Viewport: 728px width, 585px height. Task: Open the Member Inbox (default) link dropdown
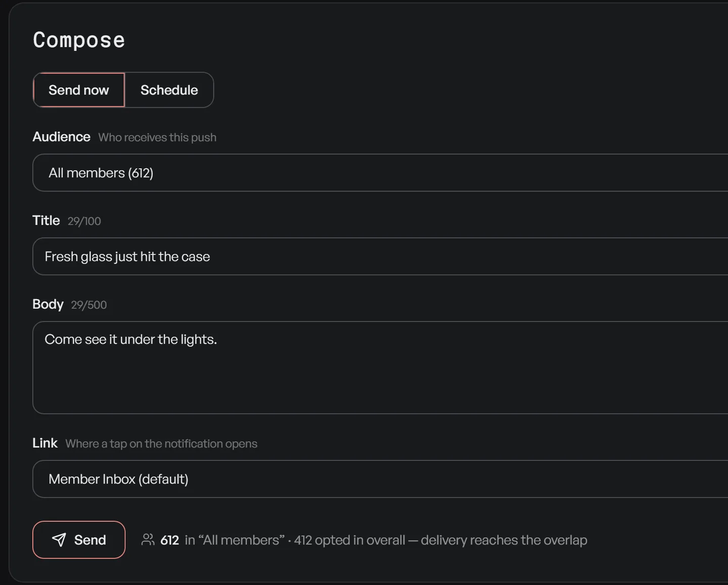pyautogui.click(x=380, y=479)
